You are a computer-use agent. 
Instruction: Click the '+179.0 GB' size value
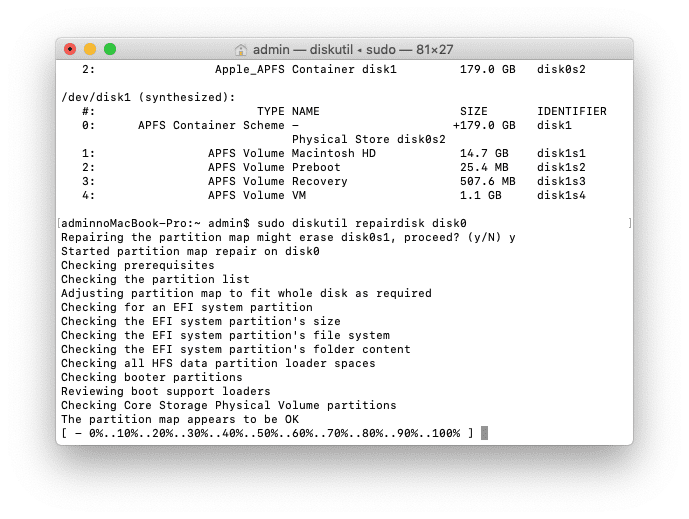click(484, 125)
